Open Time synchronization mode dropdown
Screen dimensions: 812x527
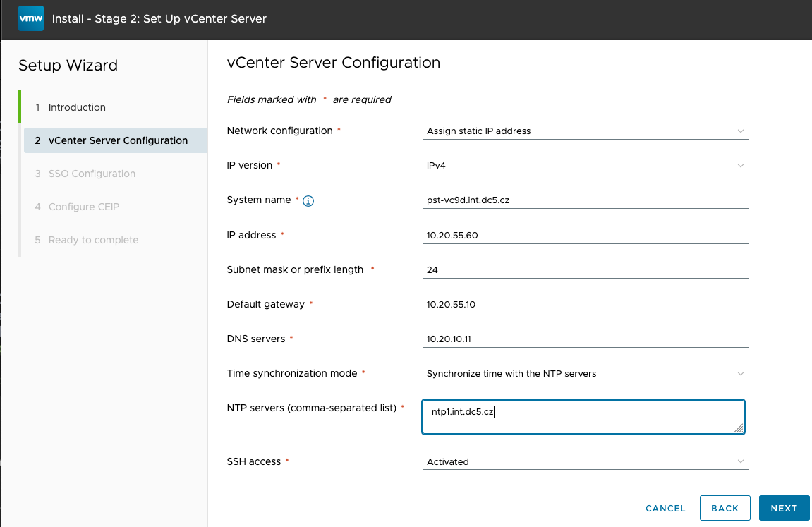point(585,374)
